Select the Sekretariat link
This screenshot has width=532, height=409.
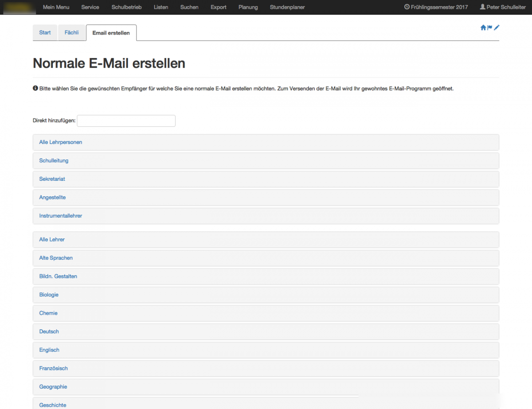click(x=52, y=179)
